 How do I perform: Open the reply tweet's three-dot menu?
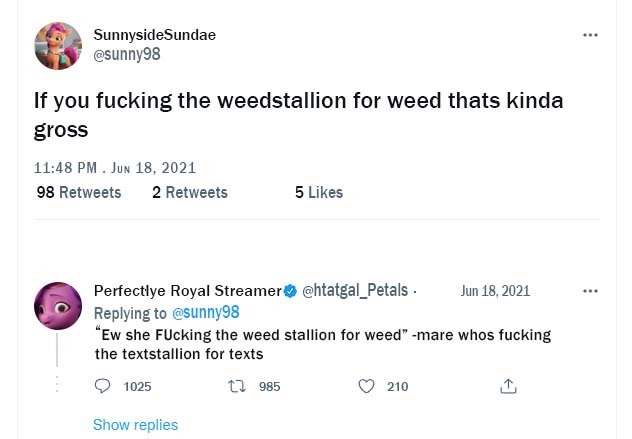click(590, 291)
